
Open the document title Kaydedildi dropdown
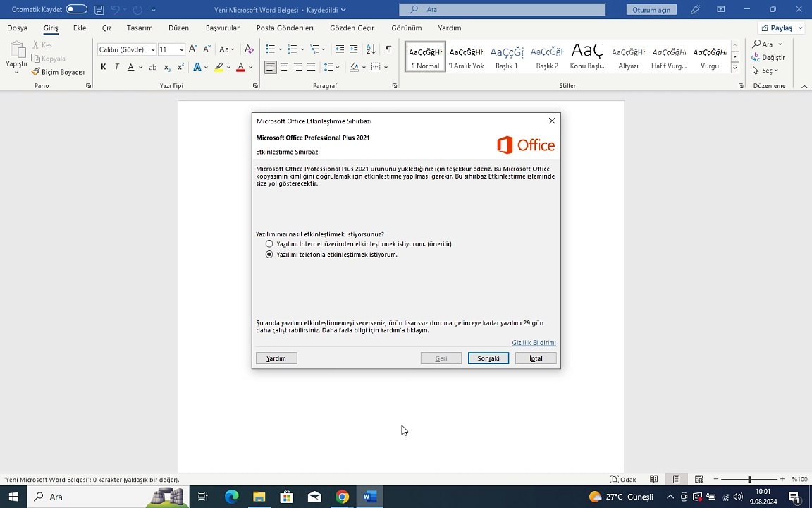tap(343, 10)
